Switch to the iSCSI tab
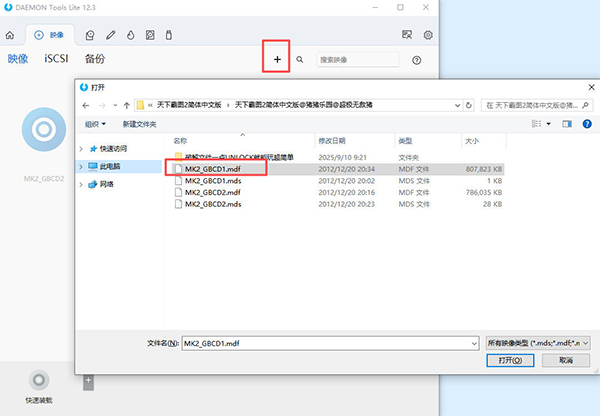This screenshot has height=416, width=600. pos(56,59)
